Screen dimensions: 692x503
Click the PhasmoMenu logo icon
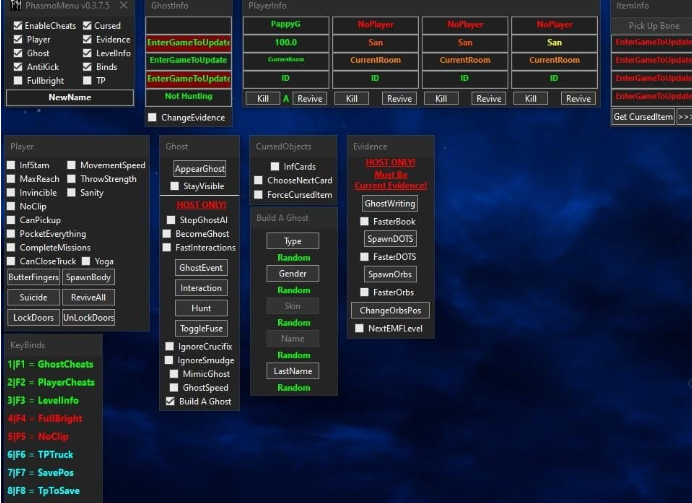coord(15,6)
